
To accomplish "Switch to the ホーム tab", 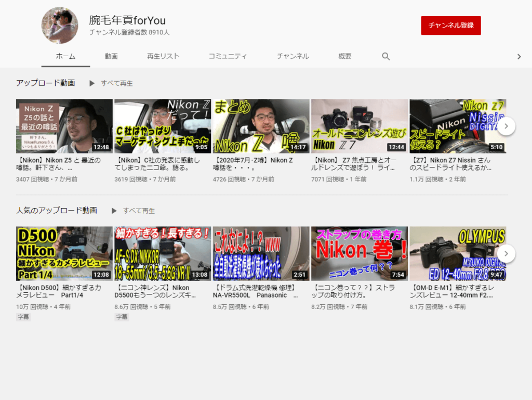I will 65,56.
